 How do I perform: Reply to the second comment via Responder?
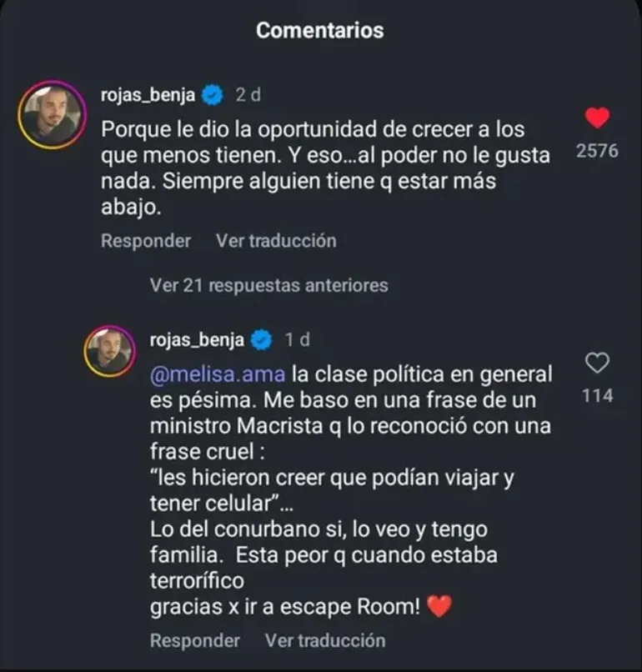194,640
